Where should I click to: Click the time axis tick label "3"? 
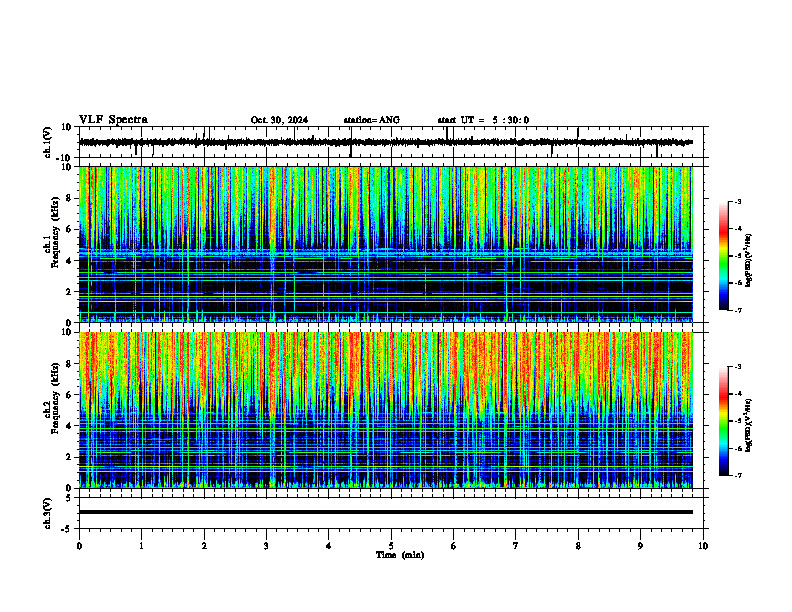coord(266,546)
